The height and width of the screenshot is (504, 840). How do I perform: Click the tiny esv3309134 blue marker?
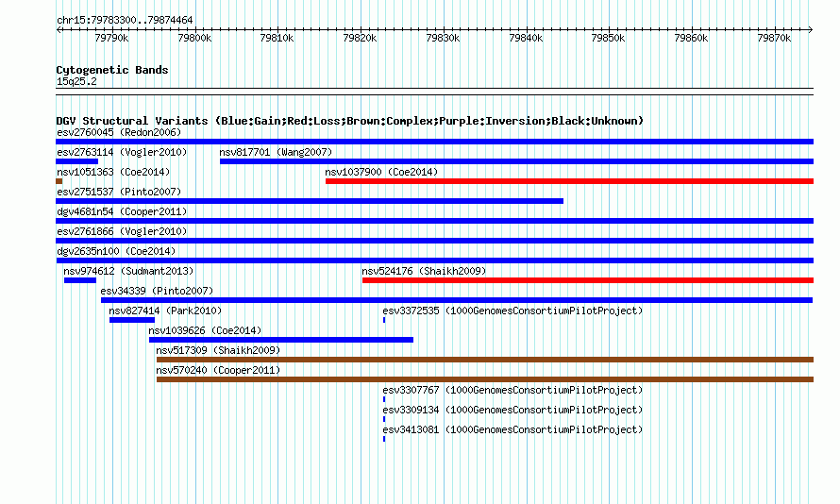point(384,419)
